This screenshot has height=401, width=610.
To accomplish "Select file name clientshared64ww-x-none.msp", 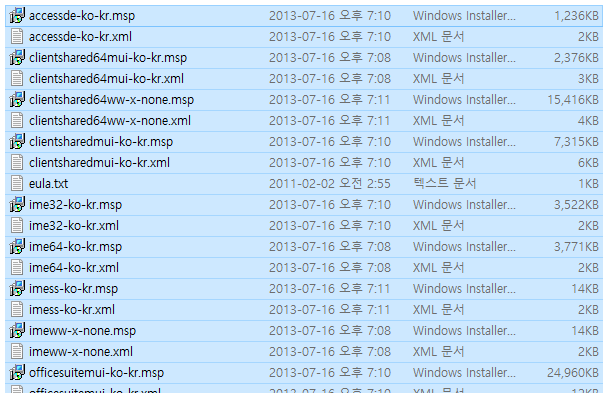I will pos(112,100).
